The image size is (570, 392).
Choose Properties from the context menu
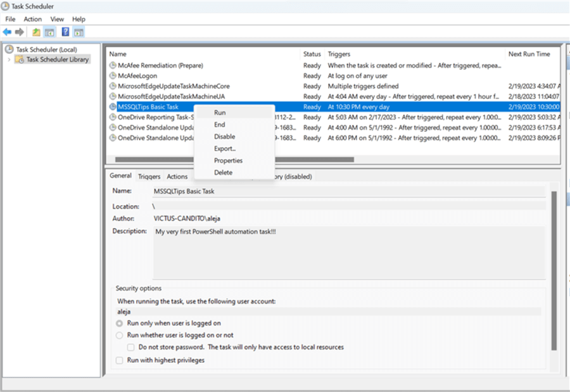point(228,160)
